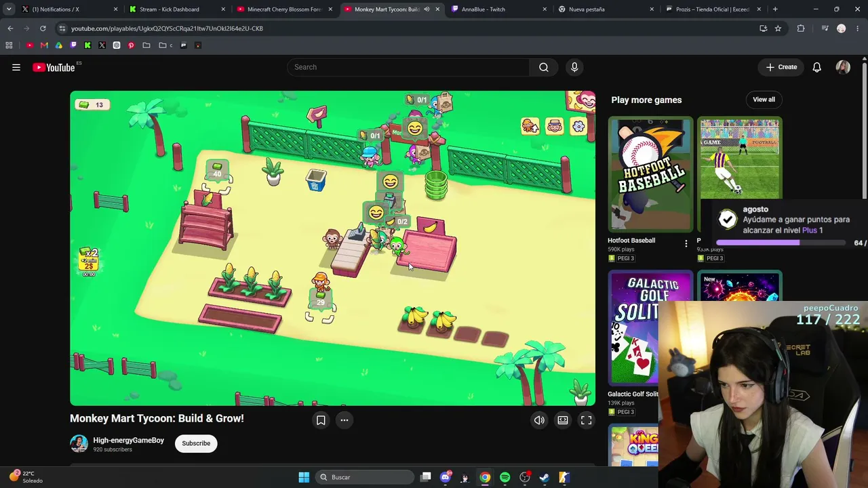Open options menu for Hotfoot Baseball
This screenshot has height=488, width=868.
point(686,243)
